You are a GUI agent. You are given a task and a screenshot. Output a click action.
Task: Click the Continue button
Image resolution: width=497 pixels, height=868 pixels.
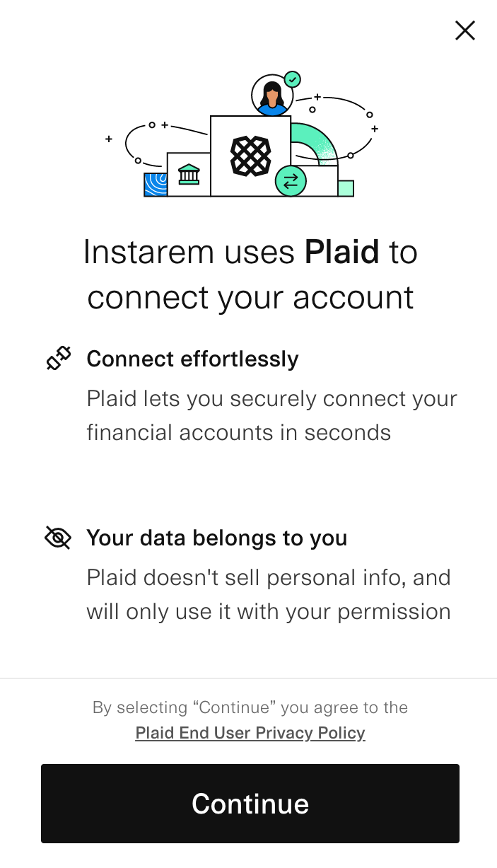[x=250, y=804]
